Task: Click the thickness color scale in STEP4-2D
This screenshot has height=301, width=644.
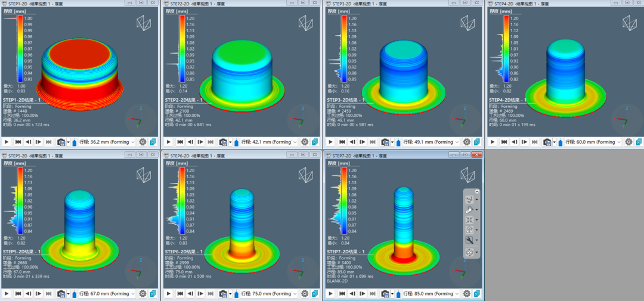Action: [x=506, y=48]
